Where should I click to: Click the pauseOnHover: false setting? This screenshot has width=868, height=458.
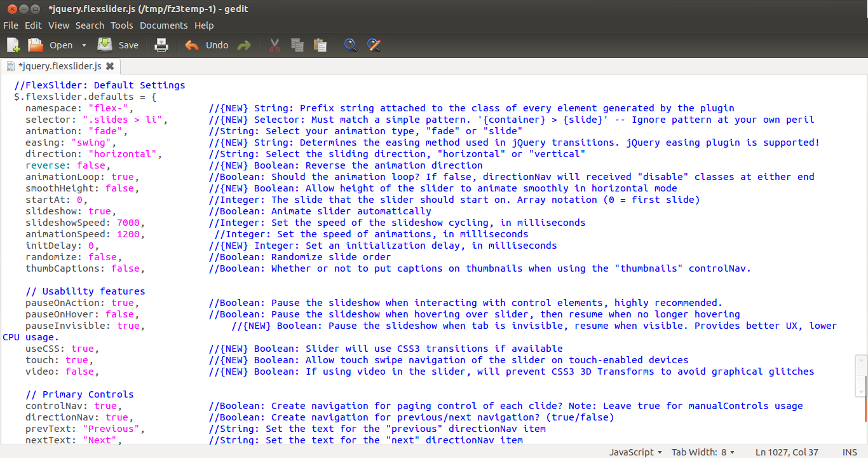[83, 314]
